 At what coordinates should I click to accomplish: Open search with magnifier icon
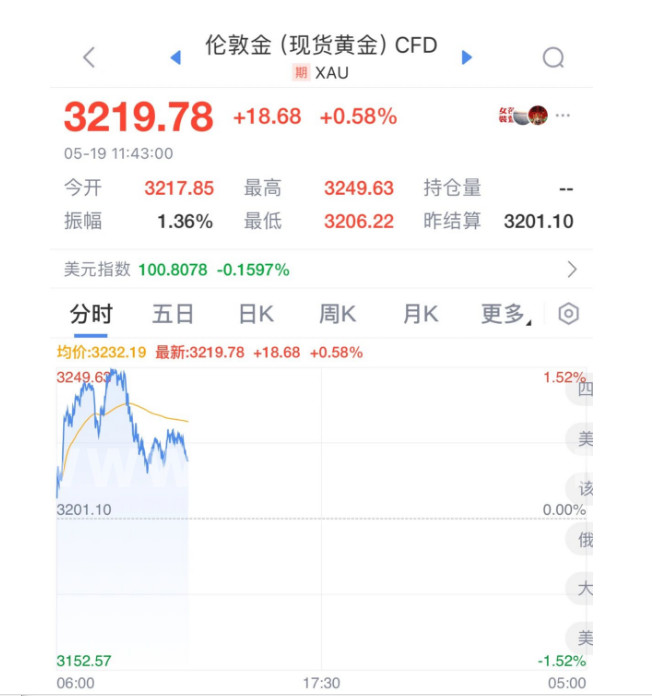click(x=553, y=58)
